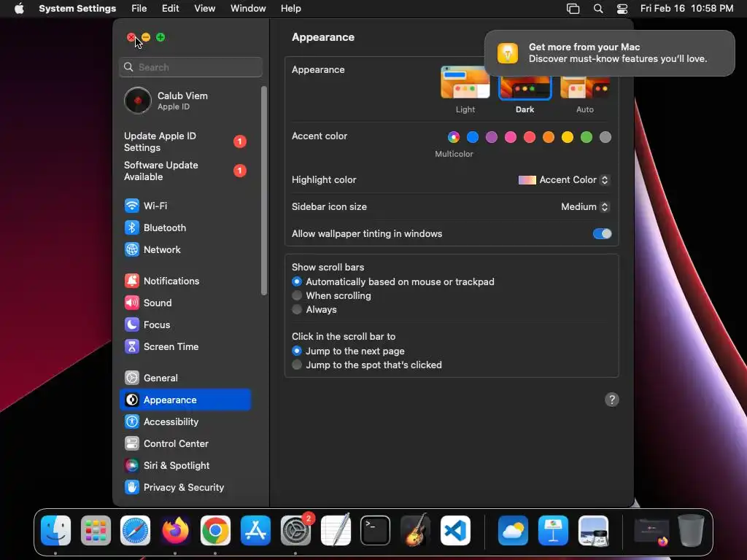Select Jump to the spot that's clicked
Image resolution: width=747 pixels, height=560 pixels.
tap(297, 365)
